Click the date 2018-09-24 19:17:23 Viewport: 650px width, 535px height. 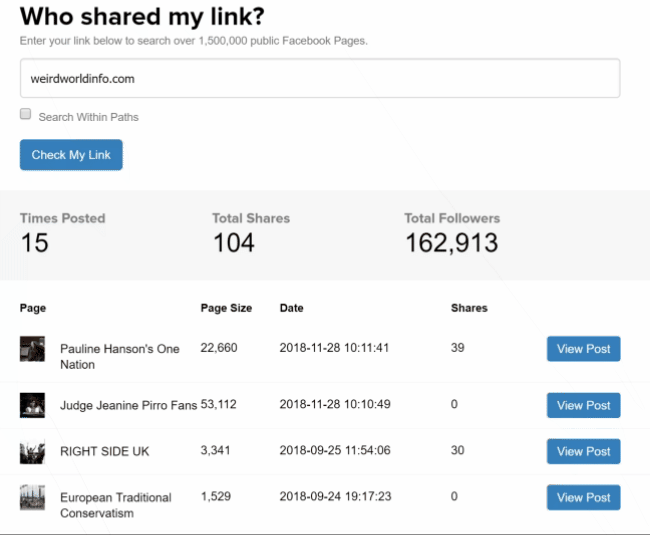(335, 496)
